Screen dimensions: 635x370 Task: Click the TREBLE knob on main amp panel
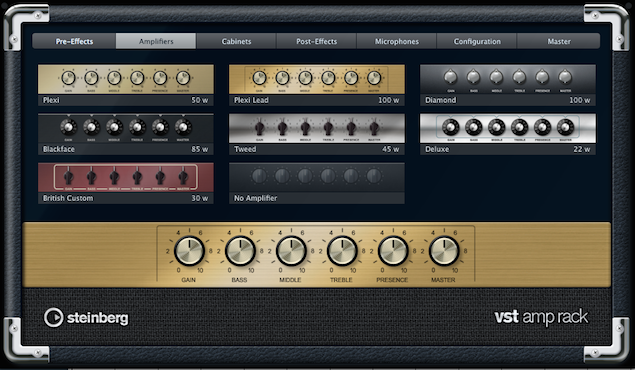tap(342, 251)
